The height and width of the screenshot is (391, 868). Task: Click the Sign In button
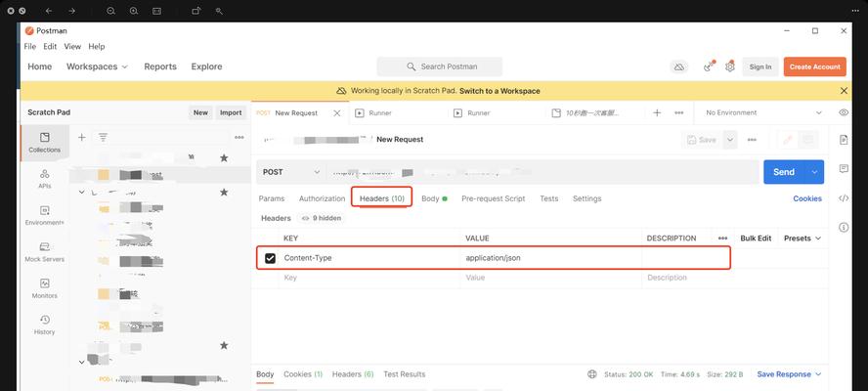coord(760,66)
